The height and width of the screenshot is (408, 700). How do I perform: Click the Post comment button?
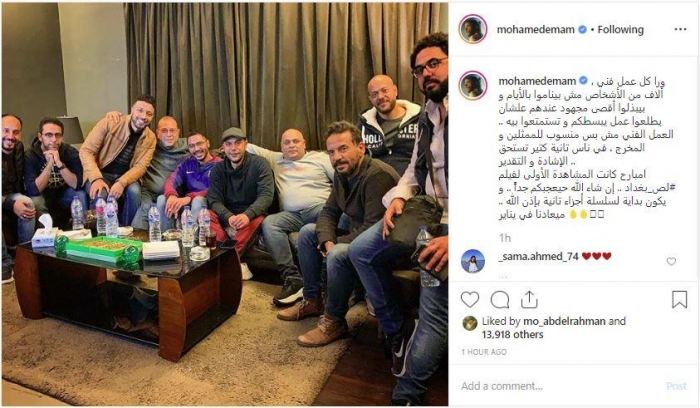pyautogui.click(x=676, y=386)
